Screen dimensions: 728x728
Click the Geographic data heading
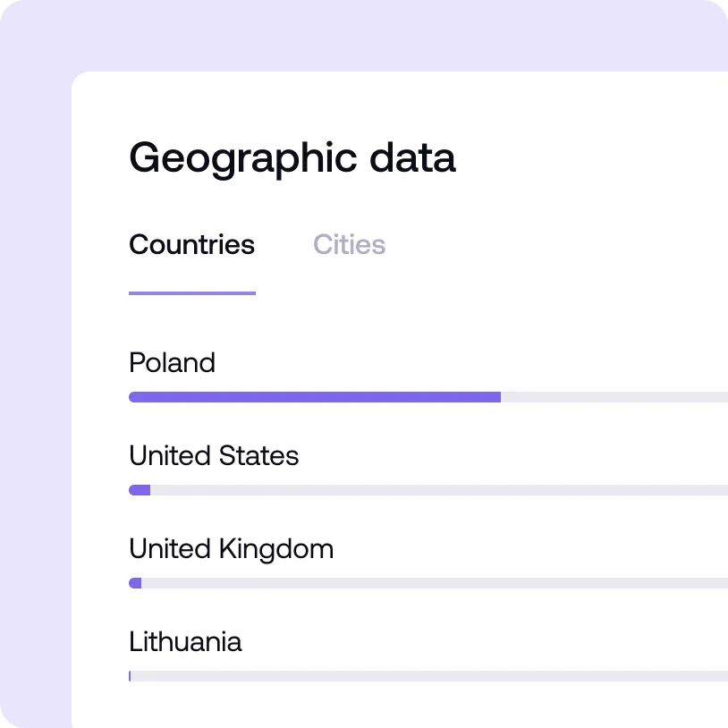(x=292, y=157)
